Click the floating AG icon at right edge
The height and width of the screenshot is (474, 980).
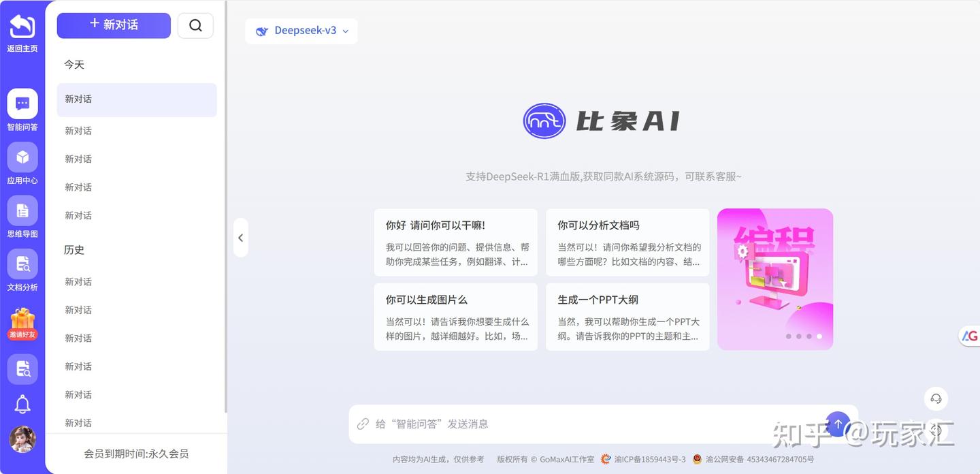[x=969, y=335]
